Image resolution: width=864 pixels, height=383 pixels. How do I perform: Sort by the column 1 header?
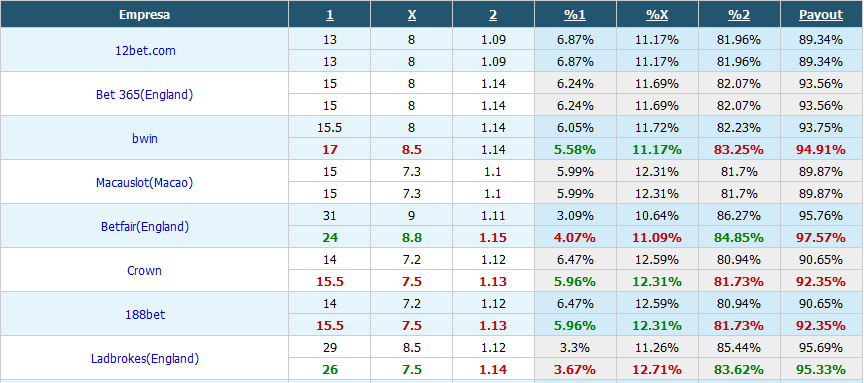pyautogui.click(x=330, y=15)
